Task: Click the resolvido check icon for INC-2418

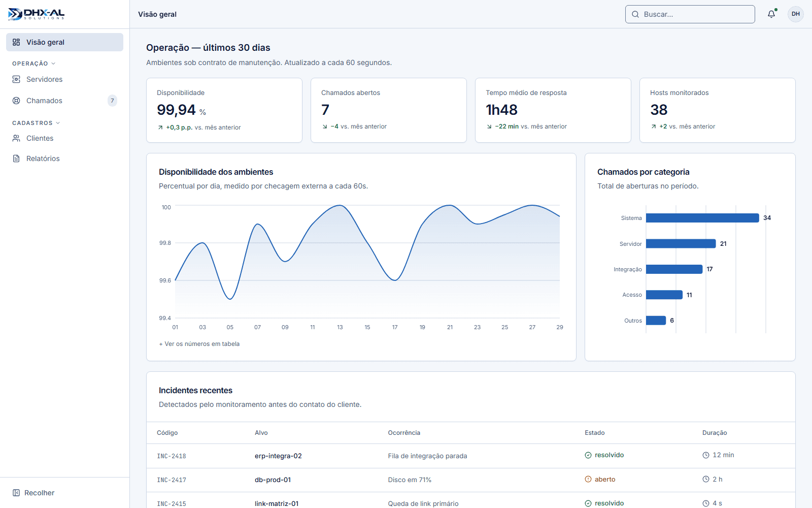Action: coord(588,455)
